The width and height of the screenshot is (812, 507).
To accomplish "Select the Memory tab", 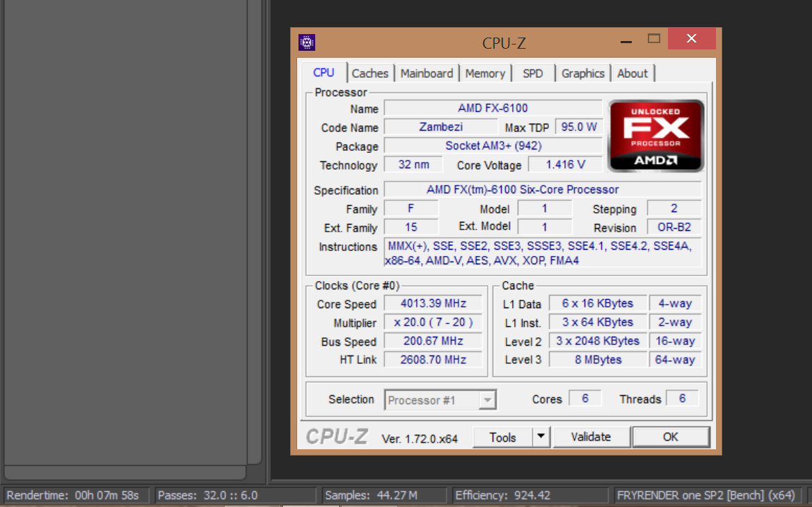I will coord(485,74).
